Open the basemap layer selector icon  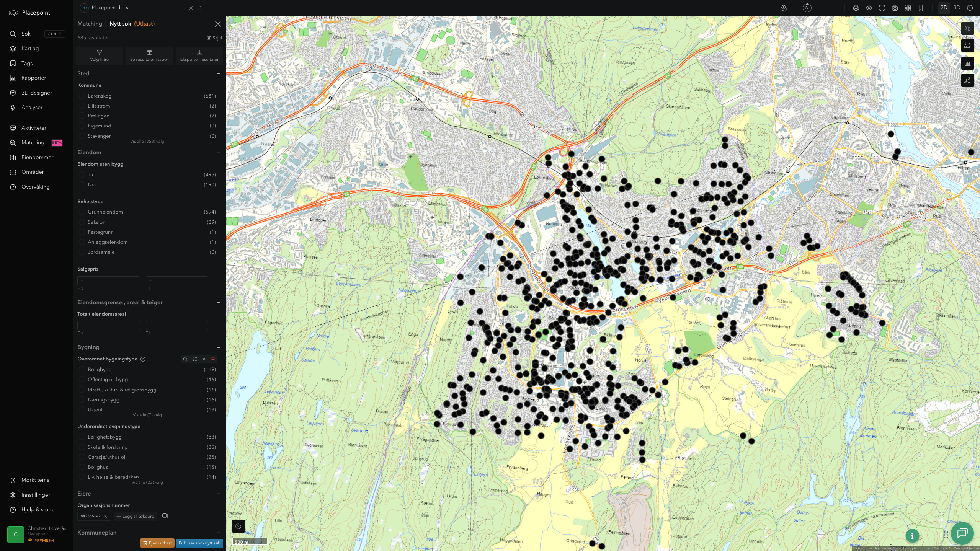[x=784, y=8]
